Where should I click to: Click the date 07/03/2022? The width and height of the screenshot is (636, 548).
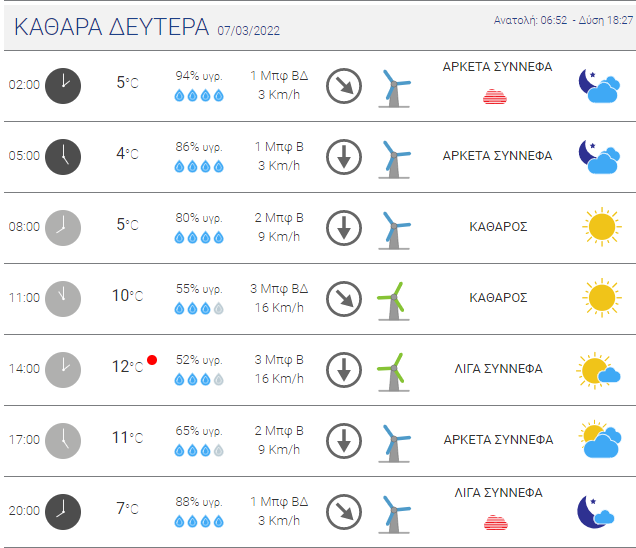coord(249,31)
